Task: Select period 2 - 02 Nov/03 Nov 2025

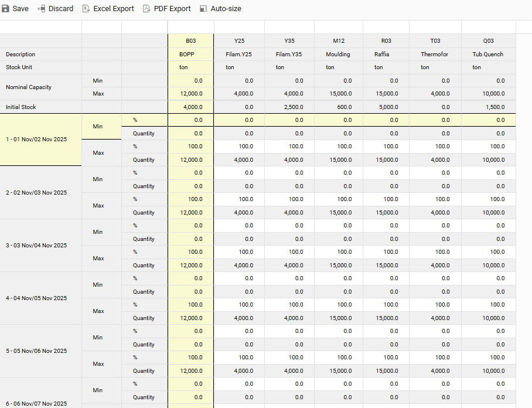Action: (x=40, y=192)
